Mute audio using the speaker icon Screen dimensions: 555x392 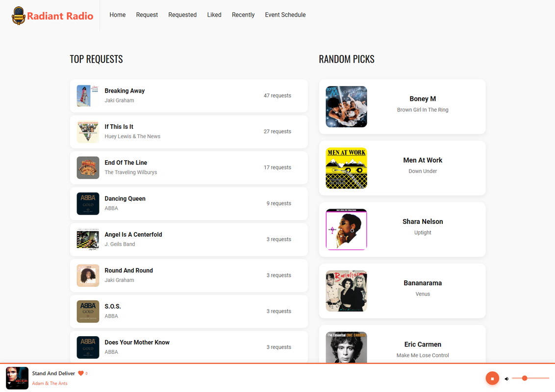click(x=506, y=379)
